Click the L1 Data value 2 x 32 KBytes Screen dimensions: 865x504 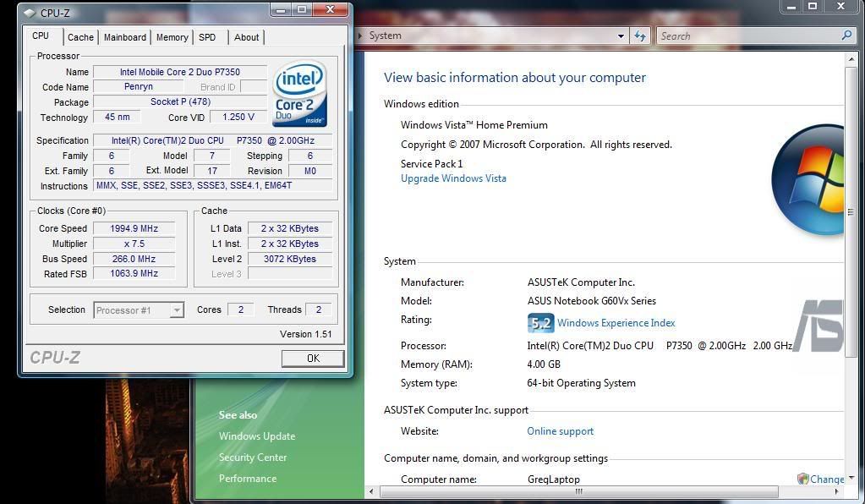[x=290, y=228]
